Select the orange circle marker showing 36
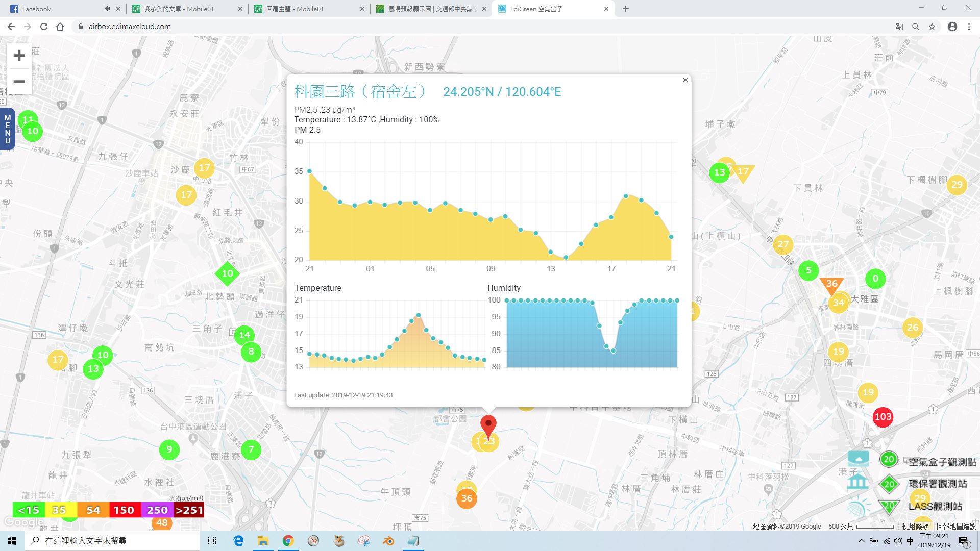This screenshot has width=980, height=551. point(467,498)
